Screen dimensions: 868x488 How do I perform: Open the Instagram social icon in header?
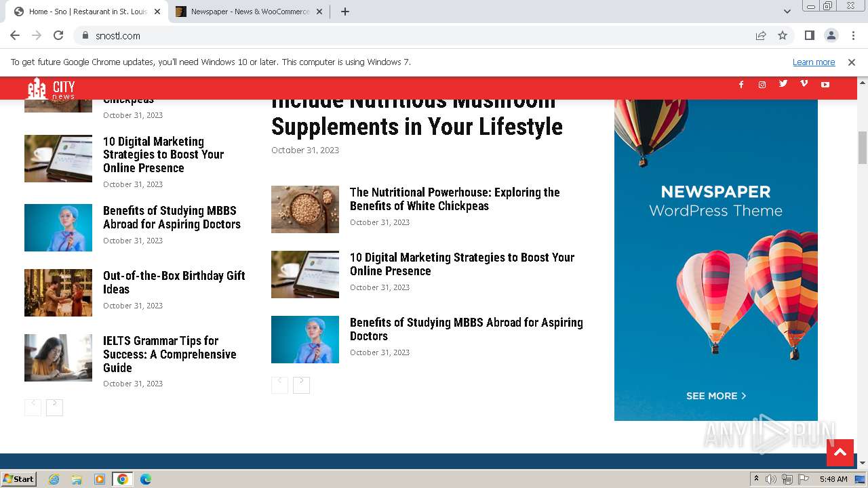click(x=762, y=85)
